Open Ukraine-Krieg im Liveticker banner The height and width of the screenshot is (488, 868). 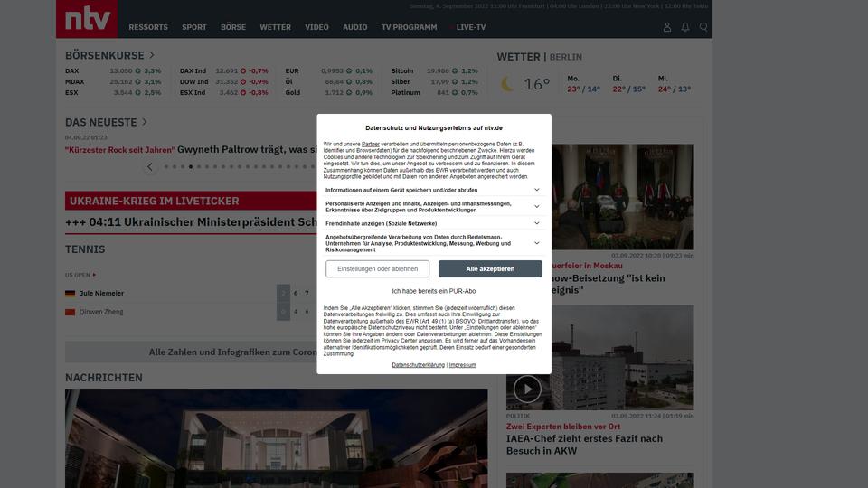(x=191, y=201)
